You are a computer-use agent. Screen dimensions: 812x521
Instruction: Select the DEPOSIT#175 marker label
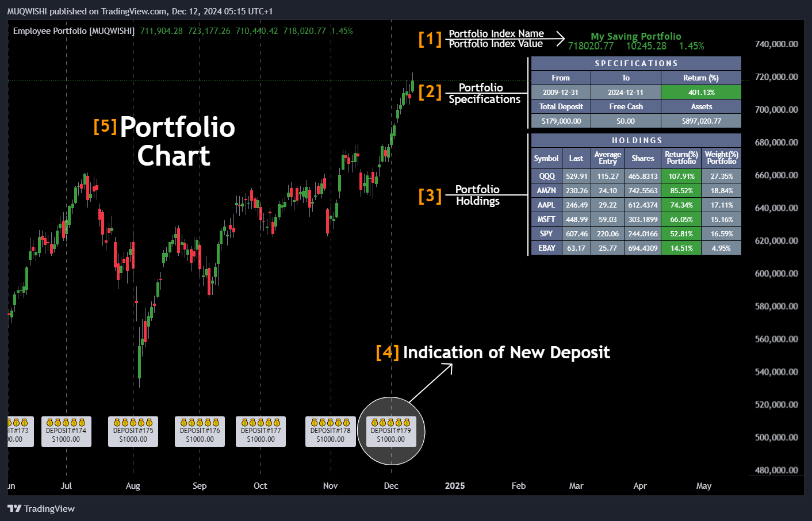click(x=133, y=431)
